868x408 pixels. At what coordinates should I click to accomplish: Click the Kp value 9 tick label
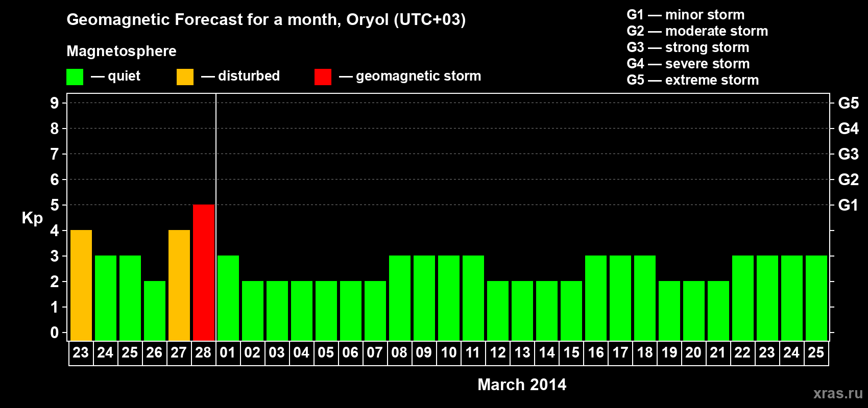(55, 103)
